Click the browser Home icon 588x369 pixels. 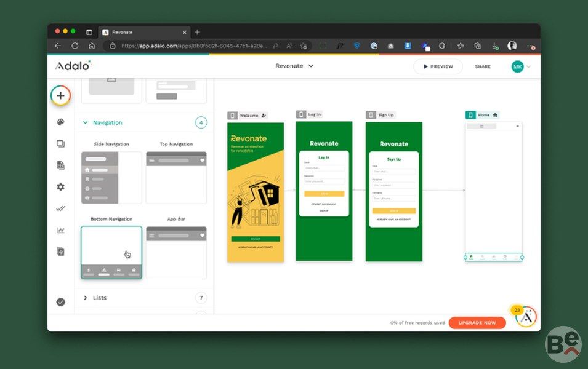[x=92, y=46]
